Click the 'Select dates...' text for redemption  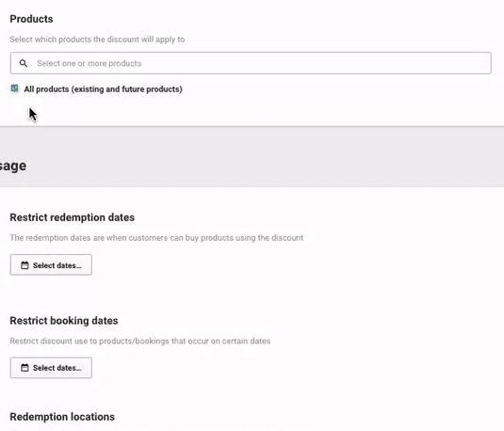click(x=57, y=265)
